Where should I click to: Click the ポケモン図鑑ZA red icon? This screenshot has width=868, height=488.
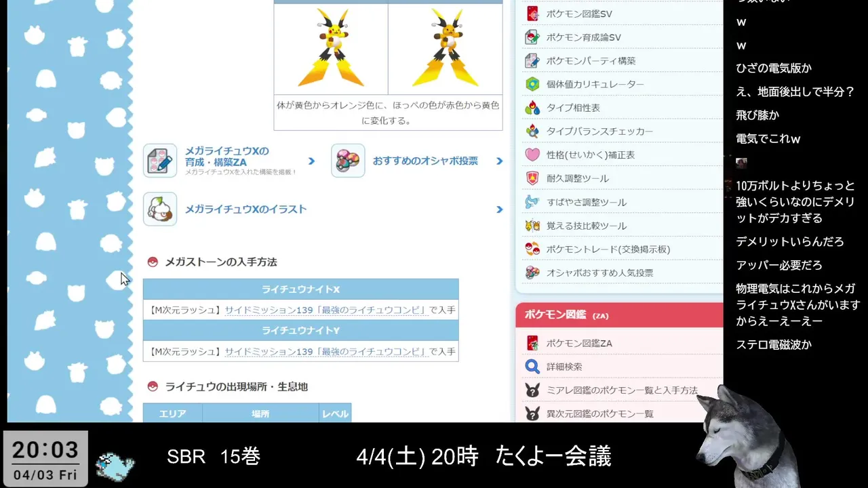click(x=532, y=343)
